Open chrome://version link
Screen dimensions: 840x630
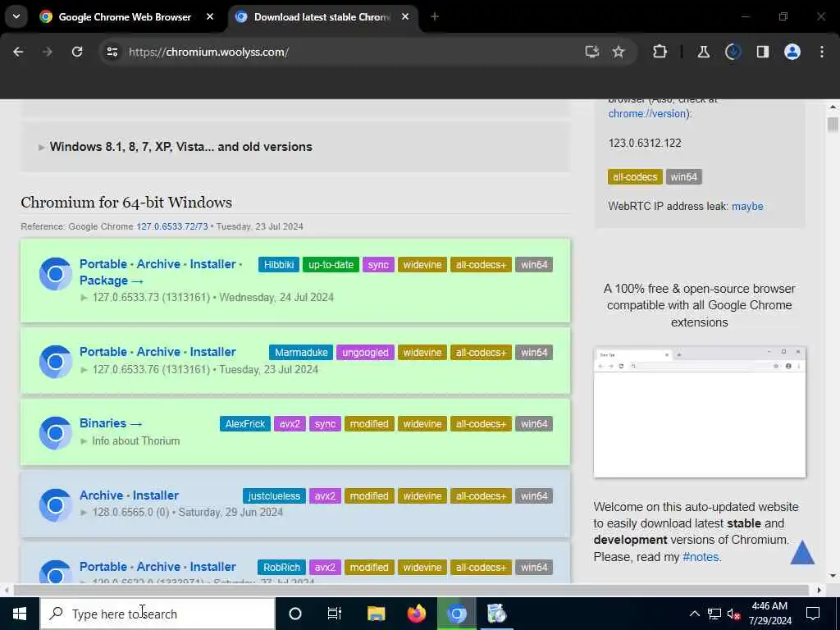(647, 113)
